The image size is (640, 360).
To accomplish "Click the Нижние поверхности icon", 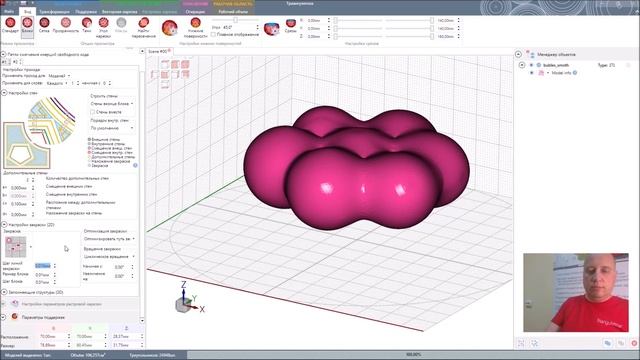I will tap(196, 23).
